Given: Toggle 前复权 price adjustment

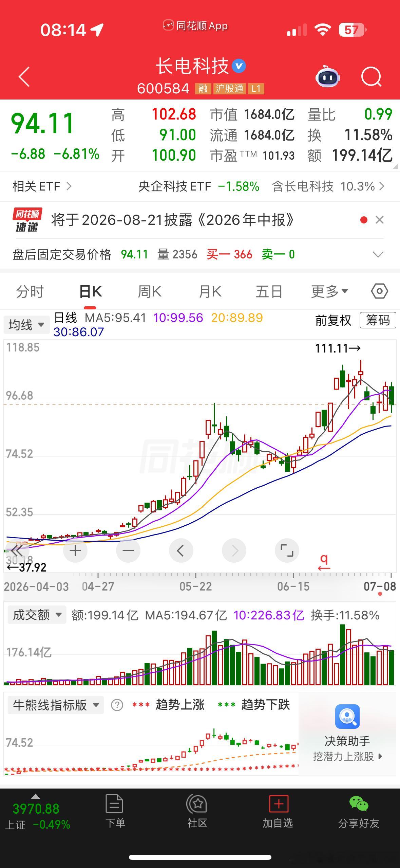Looking at the screenshot, I should point(333,320).
